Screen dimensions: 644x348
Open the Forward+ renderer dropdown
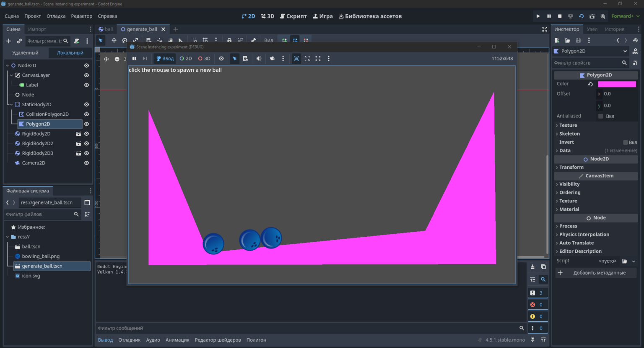[x=626, y=16]
